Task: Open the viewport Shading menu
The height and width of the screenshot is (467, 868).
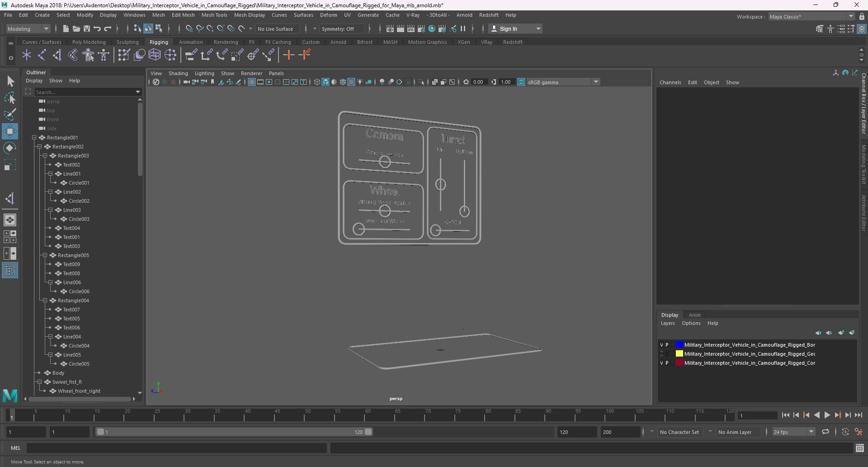Action: tap(178, 73)
